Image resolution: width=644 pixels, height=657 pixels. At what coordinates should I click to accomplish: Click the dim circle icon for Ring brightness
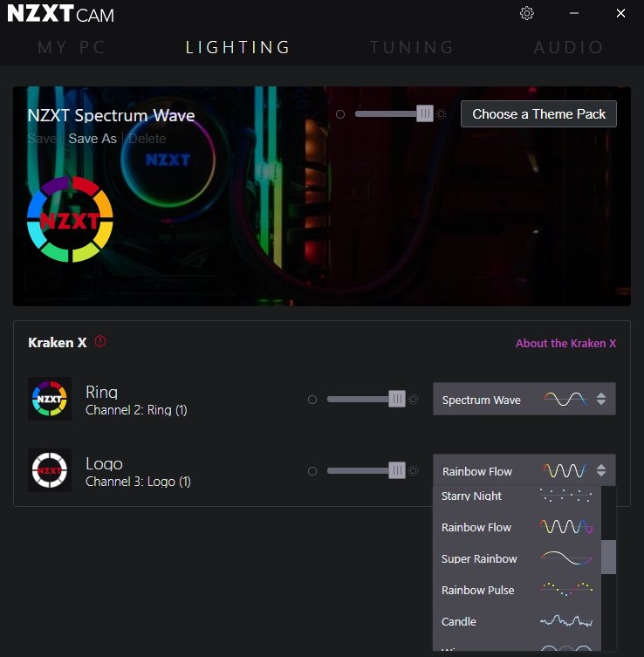pos(312,400)
